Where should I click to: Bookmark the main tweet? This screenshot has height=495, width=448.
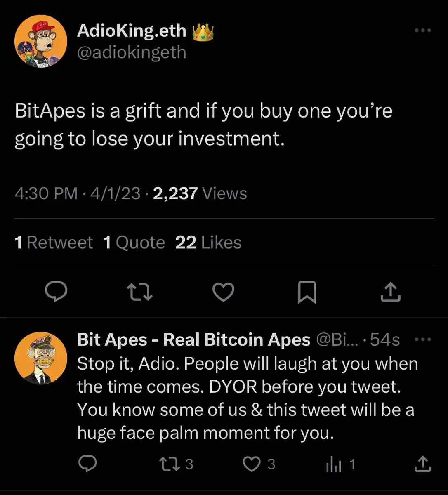coord(307,292)
